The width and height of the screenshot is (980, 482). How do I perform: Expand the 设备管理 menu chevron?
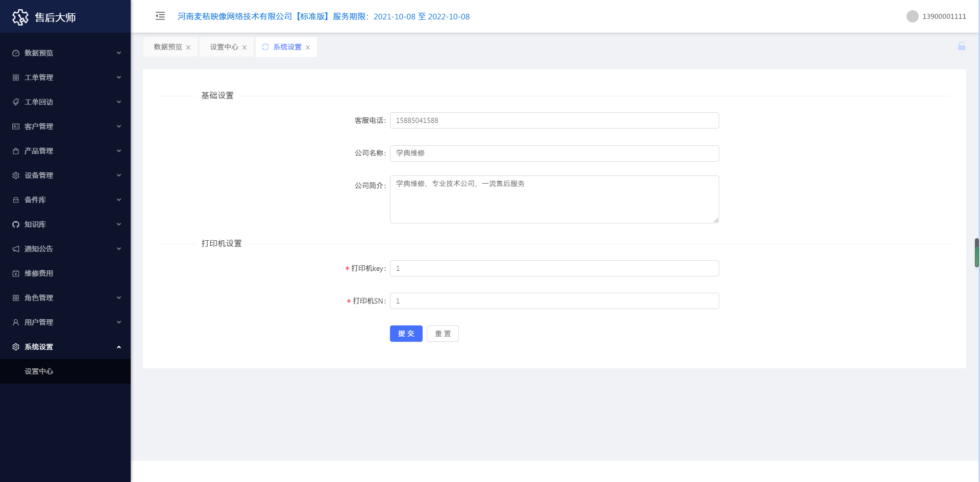(x=119, y=175)
